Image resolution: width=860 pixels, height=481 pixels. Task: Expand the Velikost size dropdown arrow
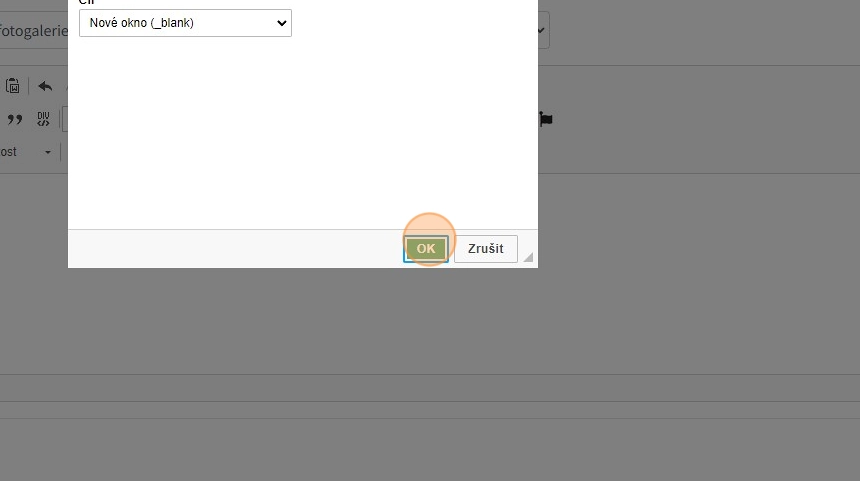pos(48,152)
